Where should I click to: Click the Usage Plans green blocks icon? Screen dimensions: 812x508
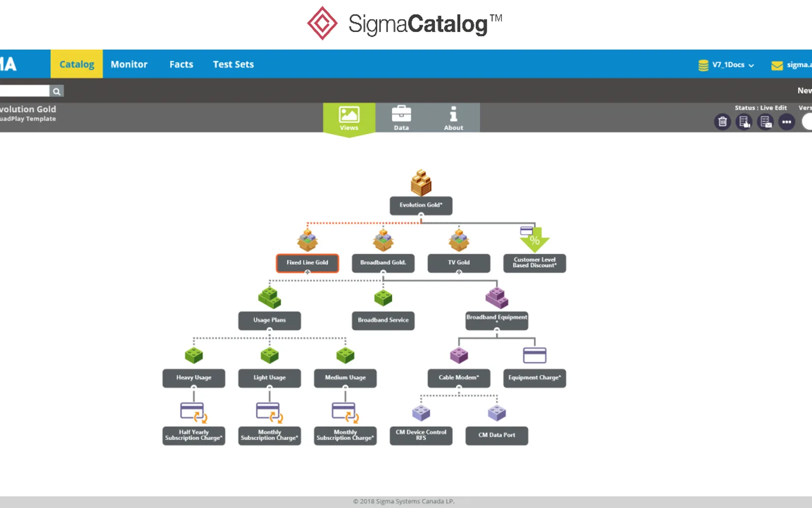click(269, 298)
